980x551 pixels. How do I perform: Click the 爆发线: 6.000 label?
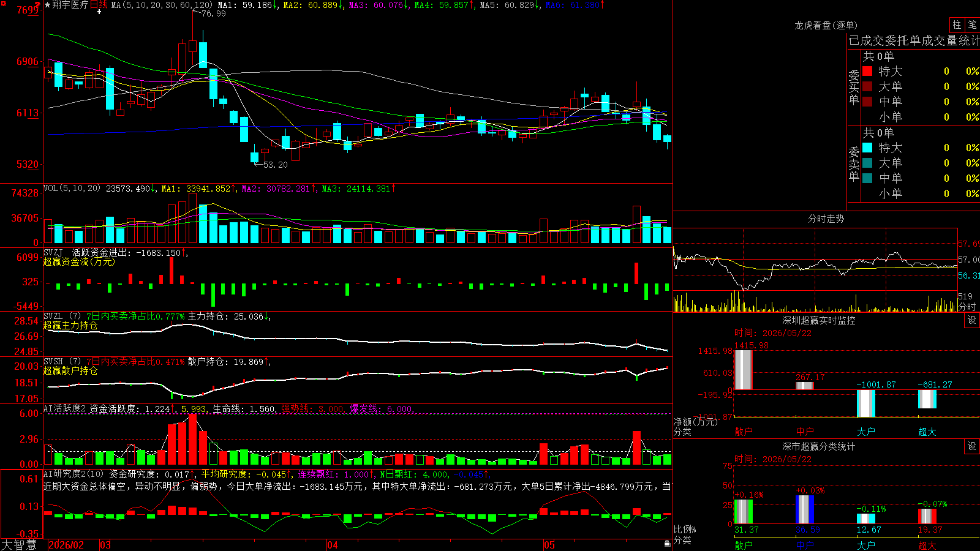(381, 409)
